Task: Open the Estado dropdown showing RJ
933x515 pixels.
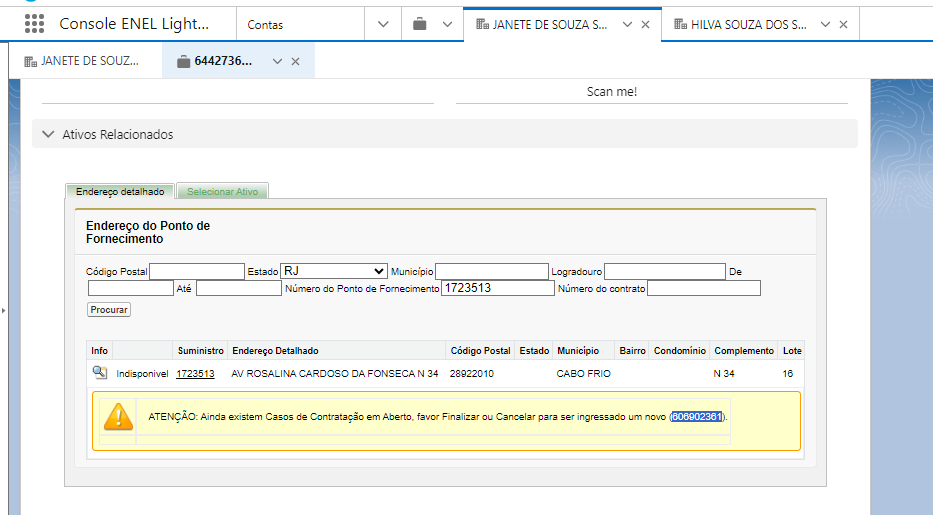Action: tap(334, 271)
